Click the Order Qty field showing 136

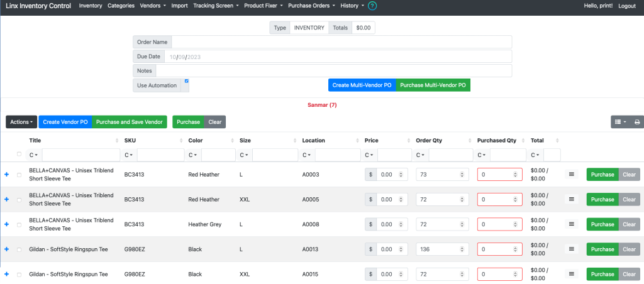[442, 249]
